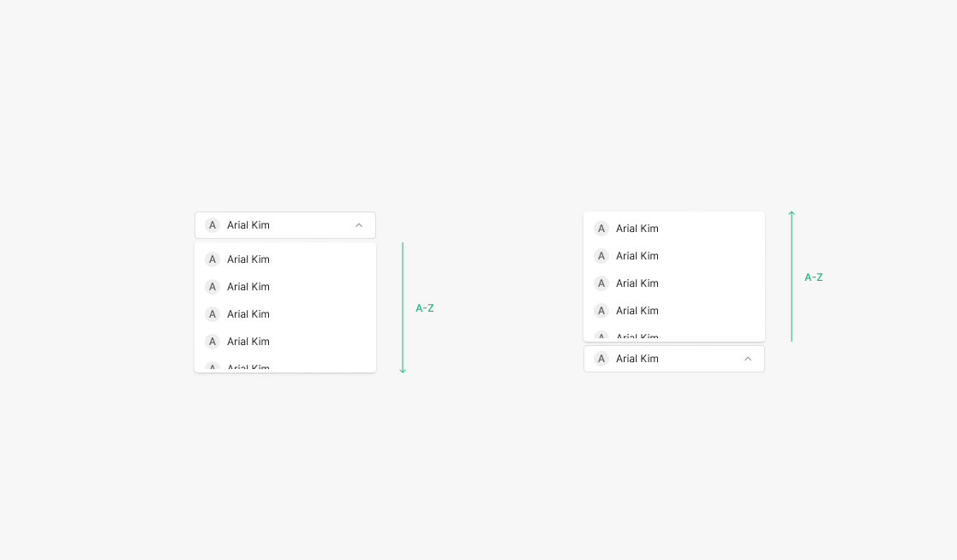Click second option's avatar in the upward-opening list

pos(601,256)
